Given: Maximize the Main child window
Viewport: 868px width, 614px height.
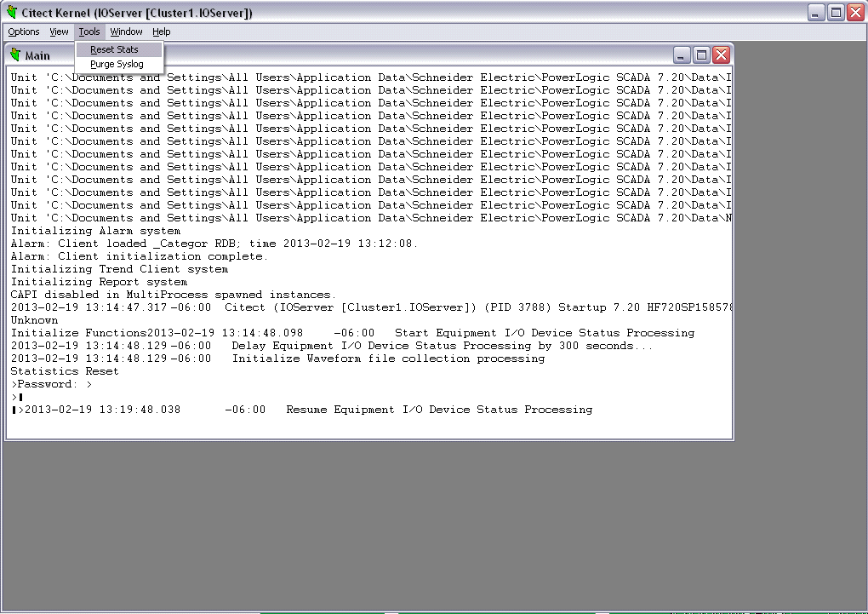Looking at the screenshot, I should point(701,55).
